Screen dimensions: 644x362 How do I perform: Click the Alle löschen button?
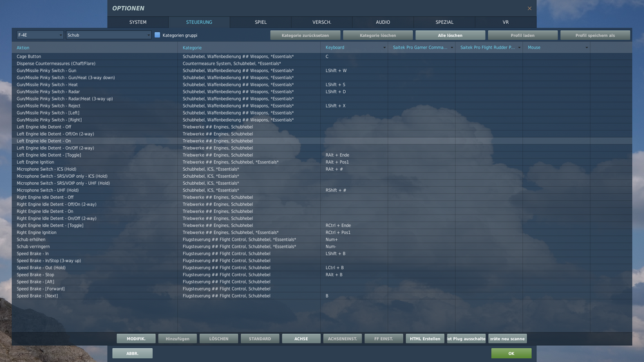click(x=450, y=35)
